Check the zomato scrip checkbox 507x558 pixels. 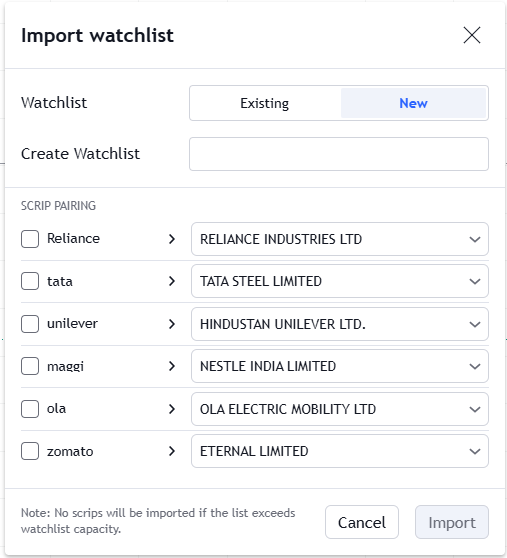click(x=30, y=451)
